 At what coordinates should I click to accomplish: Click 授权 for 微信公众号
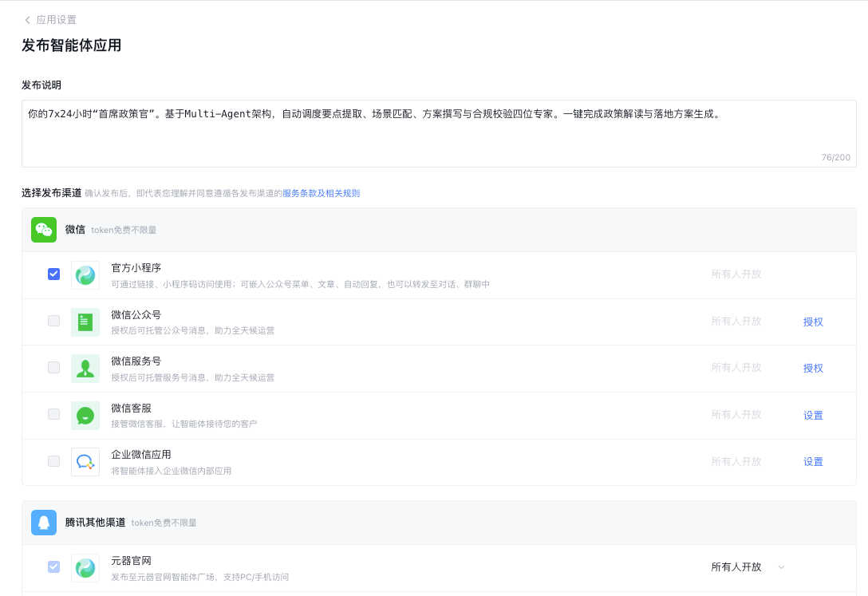point(813,322)
